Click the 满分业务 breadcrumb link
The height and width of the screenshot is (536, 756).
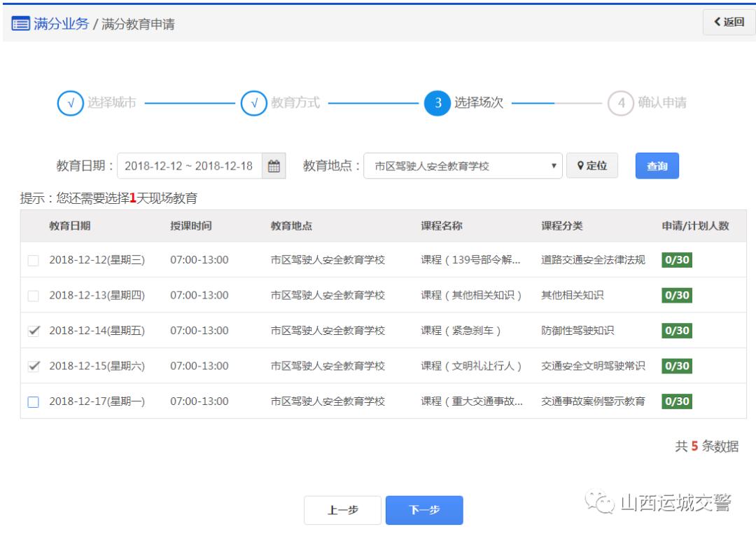62,24
